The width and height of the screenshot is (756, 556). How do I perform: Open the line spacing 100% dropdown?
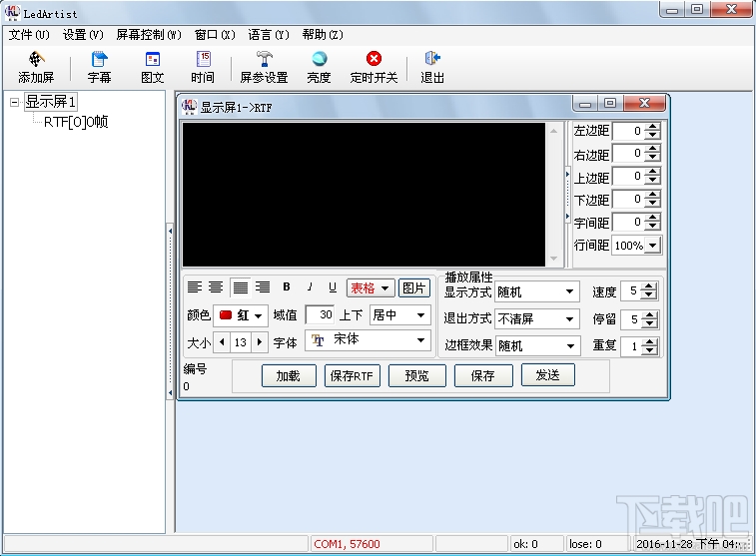[636, 246]
